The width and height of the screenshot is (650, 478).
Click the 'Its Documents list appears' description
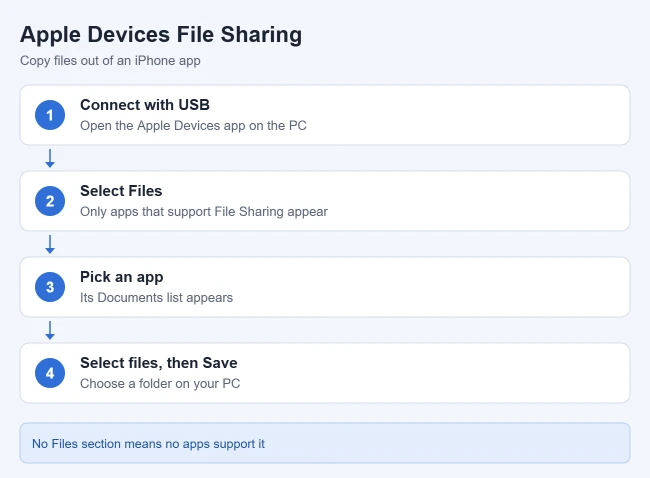(156, 298)
